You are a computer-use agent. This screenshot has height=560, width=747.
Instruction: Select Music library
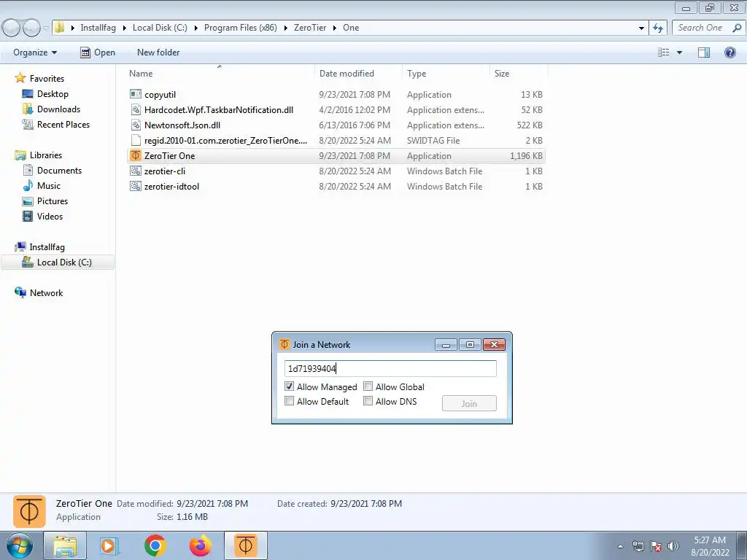click(x=49, y=185)
